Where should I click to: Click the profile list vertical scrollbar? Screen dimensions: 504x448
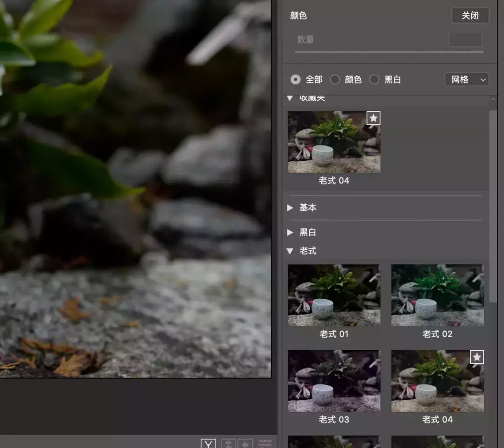[x=493, y=206]
